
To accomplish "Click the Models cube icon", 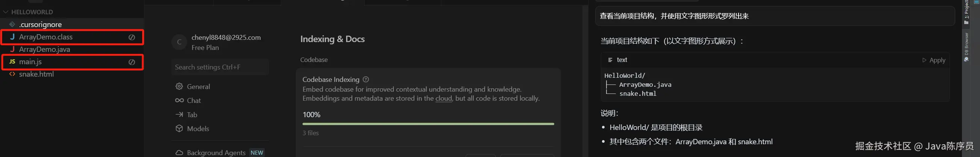I will (179, 128).
